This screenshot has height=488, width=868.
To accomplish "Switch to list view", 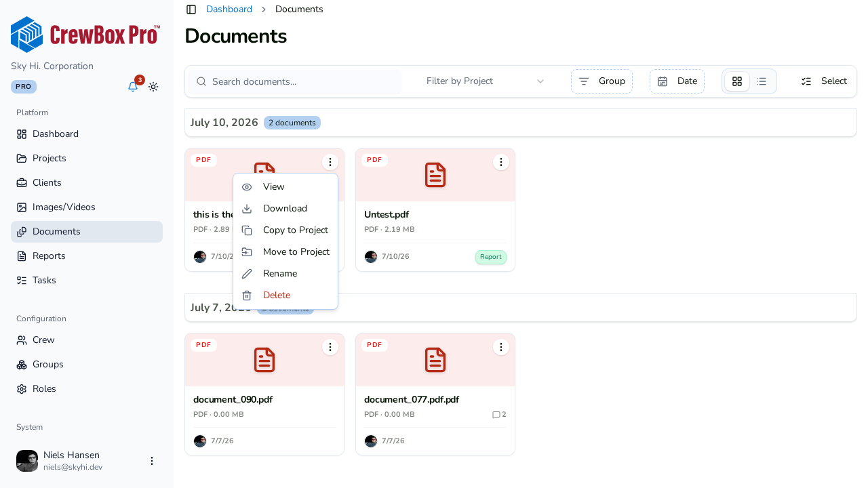I will tap(762, 81).
